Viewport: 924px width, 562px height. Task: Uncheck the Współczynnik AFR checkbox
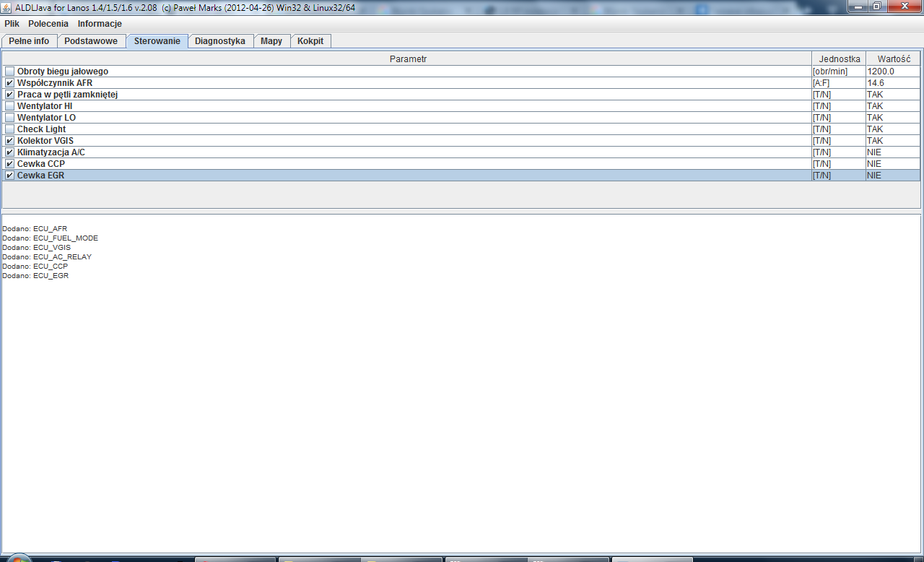[9, 83]
